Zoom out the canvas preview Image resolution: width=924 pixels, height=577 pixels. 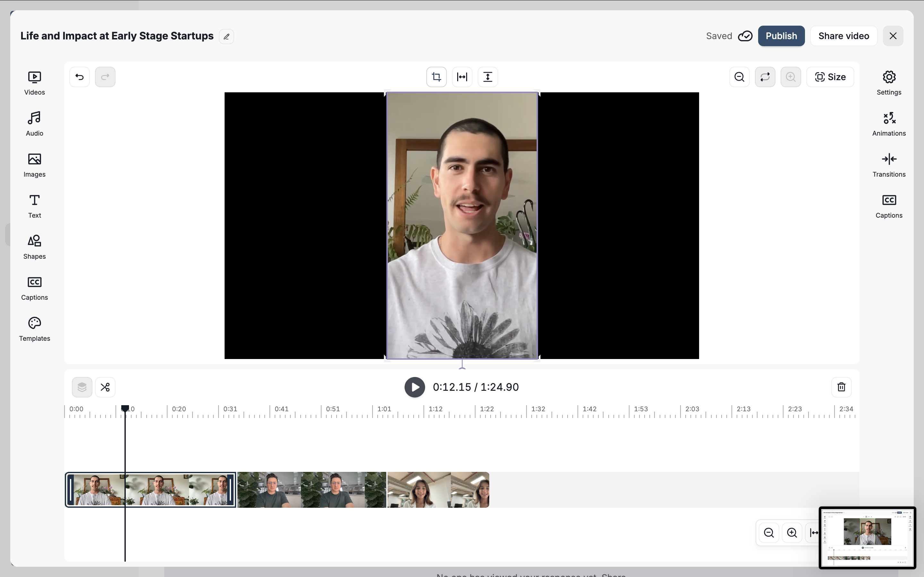739,77
